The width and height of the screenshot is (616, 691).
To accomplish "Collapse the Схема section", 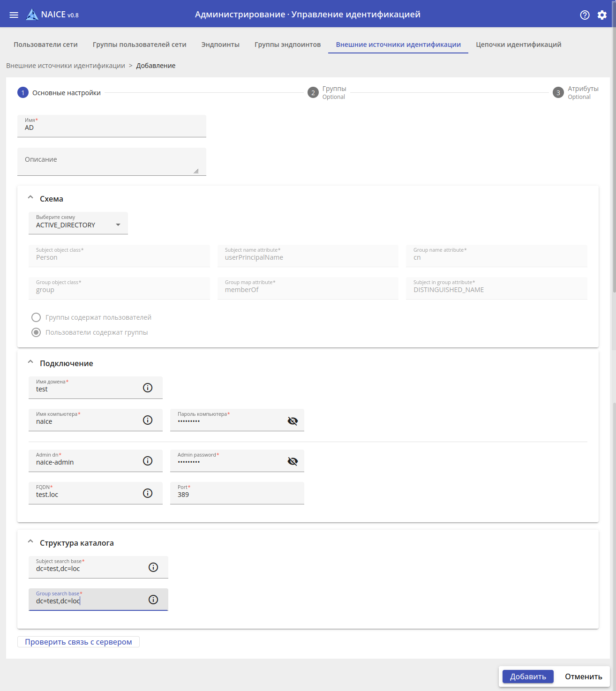I will point(30,198).
